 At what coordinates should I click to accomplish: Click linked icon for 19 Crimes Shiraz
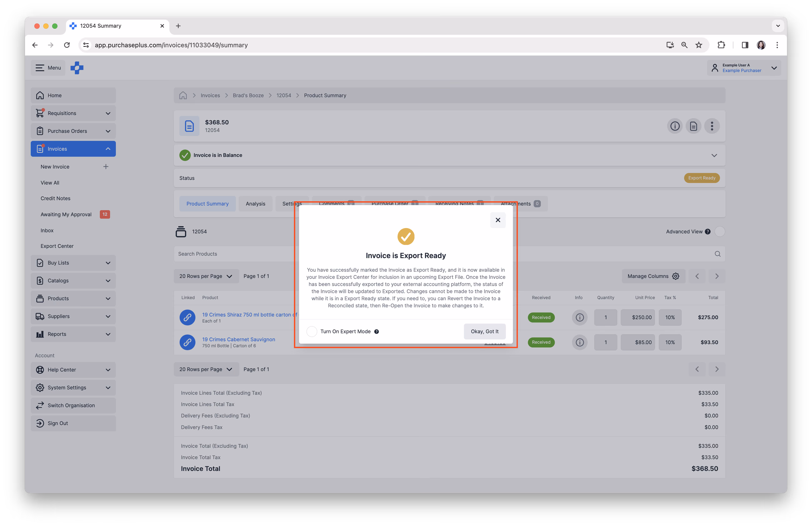tap(187, 317)
